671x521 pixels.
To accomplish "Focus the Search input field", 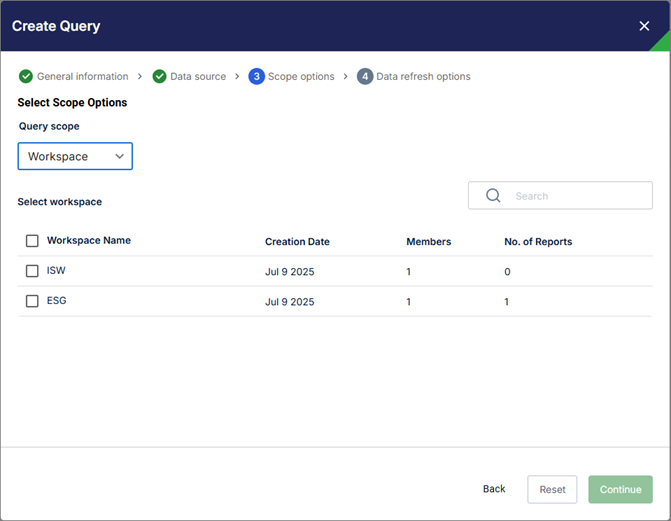I will pos(560,196).
